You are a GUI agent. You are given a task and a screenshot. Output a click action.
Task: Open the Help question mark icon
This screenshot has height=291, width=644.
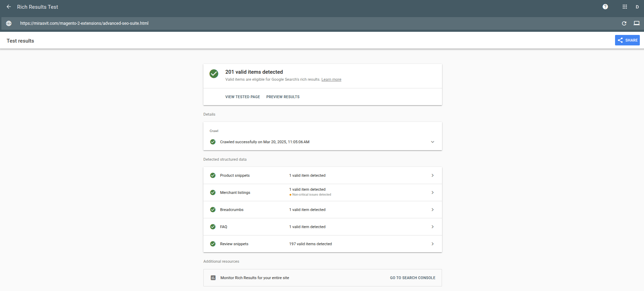click(x=605, y=7)
